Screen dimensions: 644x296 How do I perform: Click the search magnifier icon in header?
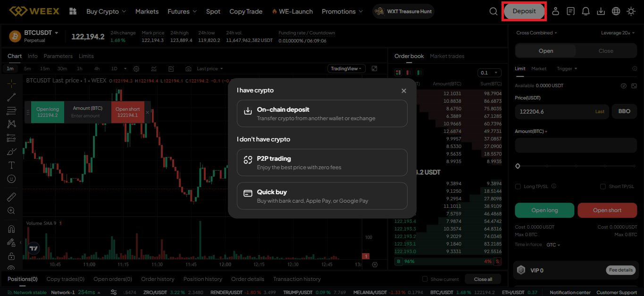coord(493,11)
